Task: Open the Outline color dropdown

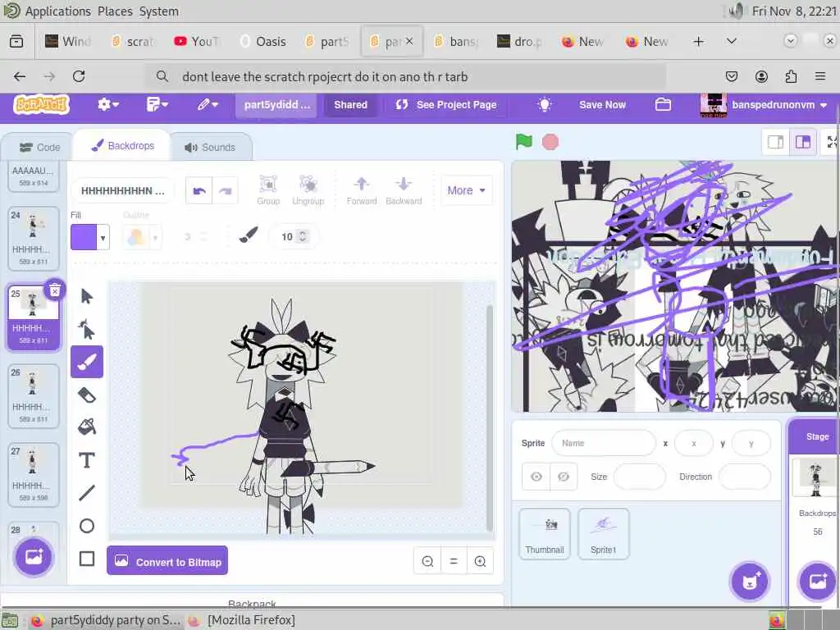Action: click(x=155, y=237)
